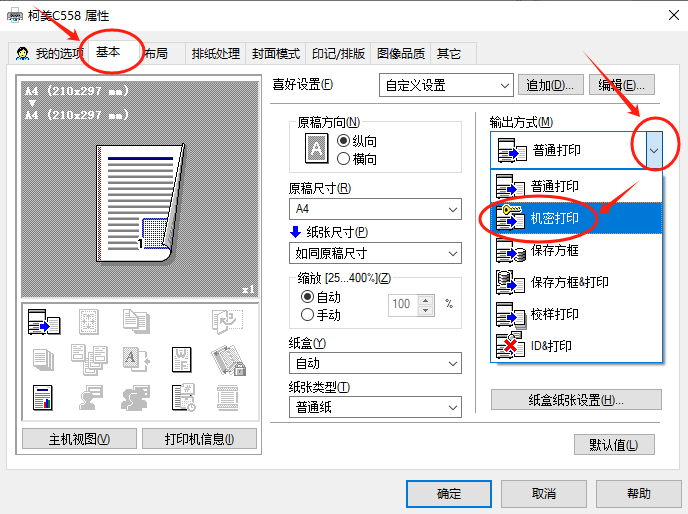Select 纵向 portrait radio button
This screenshot has height=514, width=688.
[344, 141]
